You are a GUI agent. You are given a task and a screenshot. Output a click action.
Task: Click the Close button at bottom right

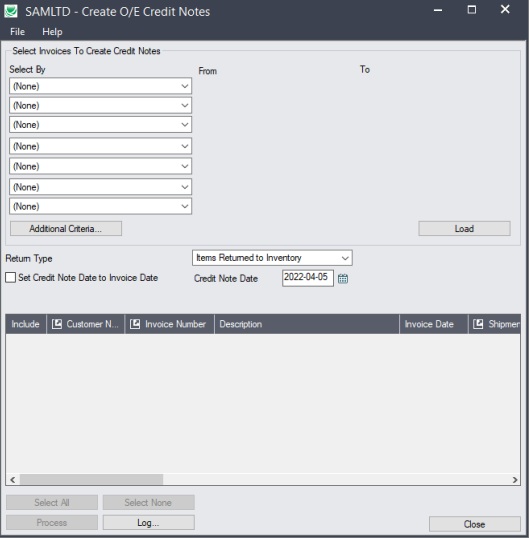click(x=474, y=524)
